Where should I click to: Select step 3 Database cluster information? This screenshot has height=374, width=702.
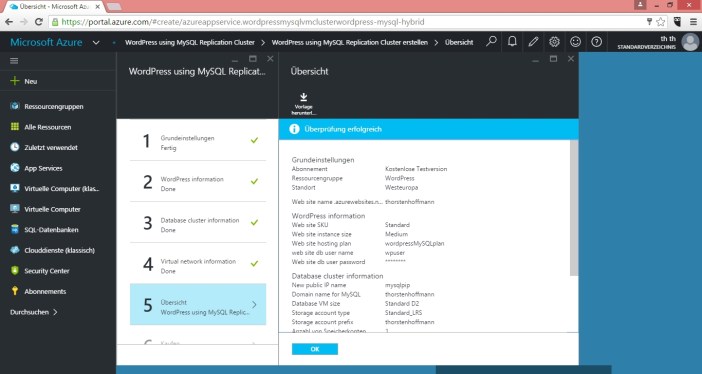198,223
